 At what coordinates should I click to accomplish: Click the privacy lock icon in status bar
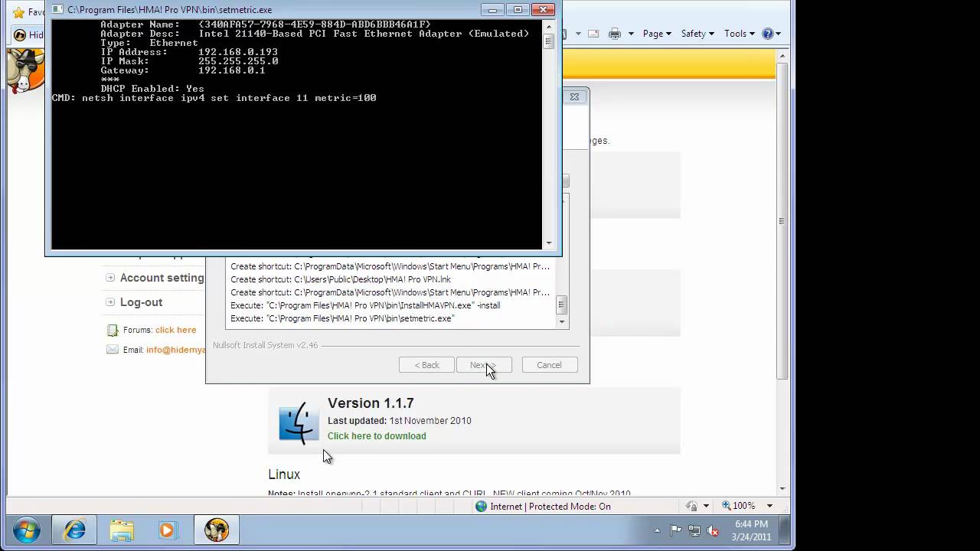(691, 506)
